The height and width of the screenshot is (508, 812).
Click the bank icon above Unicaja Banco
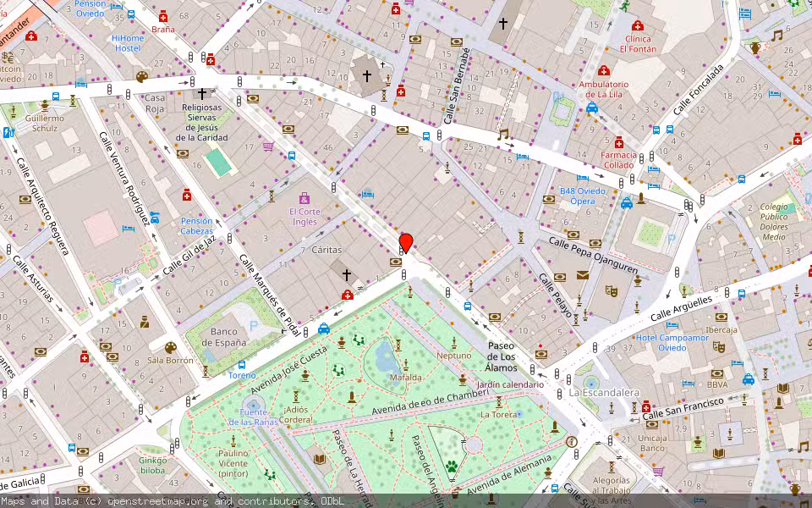tap(651, 425)
